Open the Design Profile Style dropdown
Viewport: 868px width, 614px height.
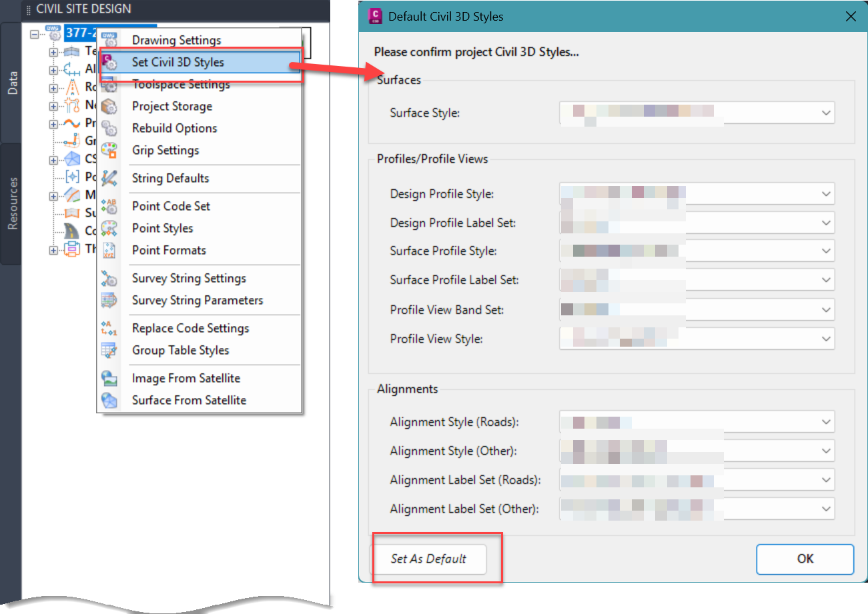click(x=697, y=194)
